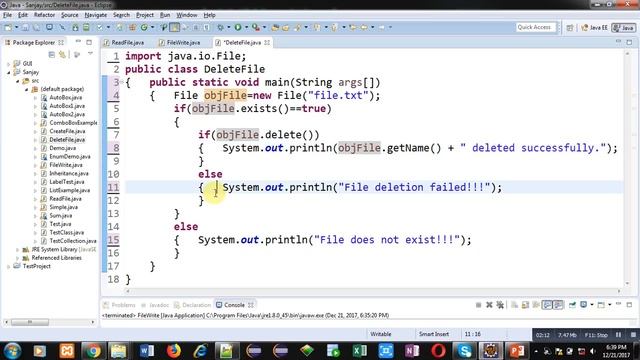
Task: Close the DeleteFile.java editor tab
Action: coord(267,42)
